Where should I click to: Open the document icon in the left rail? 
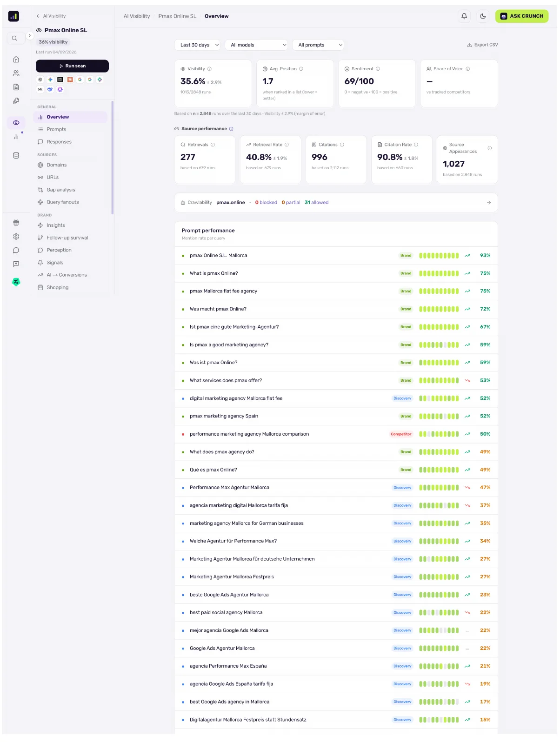(x=16, y=87)
